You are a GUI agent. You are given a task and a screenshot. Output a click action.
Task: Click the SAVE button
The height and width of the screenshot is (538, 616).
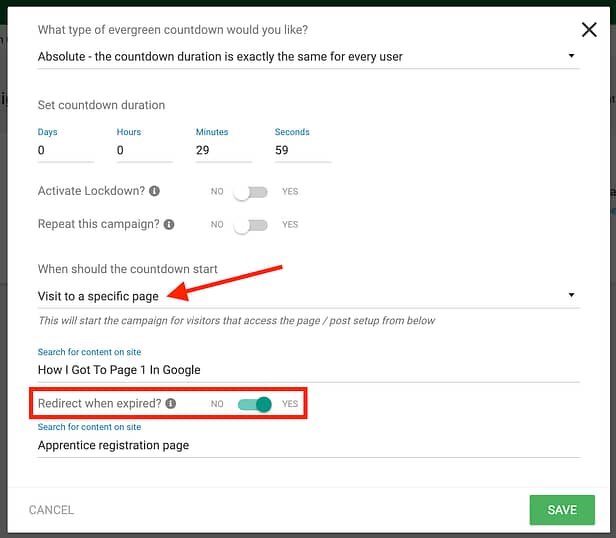562,510
